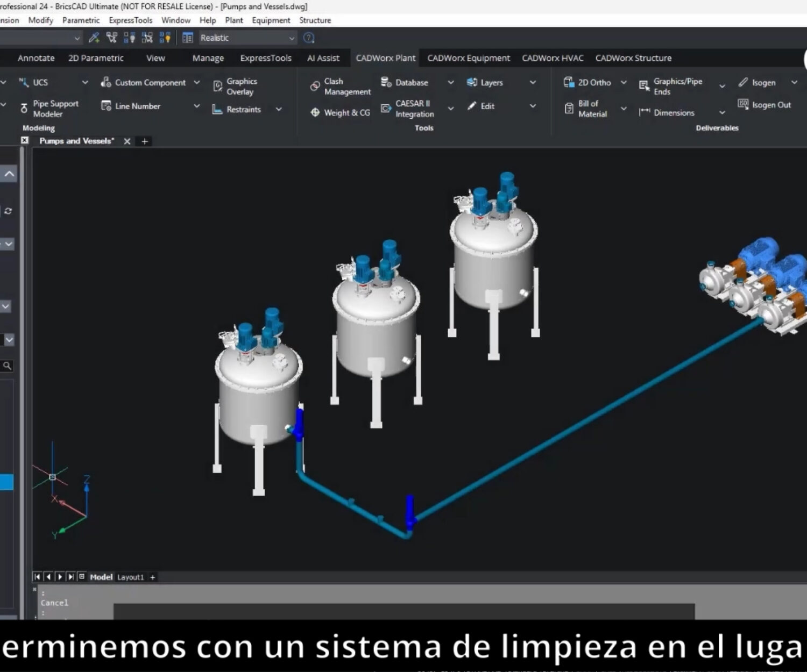Click the help question mark icon

pos(309,38)
